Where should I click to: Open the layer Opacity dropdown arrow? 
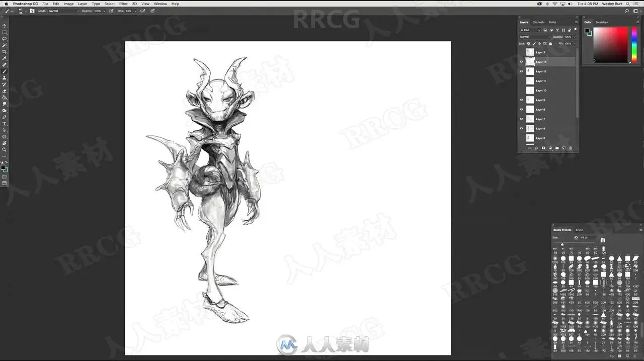click(574, 37)
